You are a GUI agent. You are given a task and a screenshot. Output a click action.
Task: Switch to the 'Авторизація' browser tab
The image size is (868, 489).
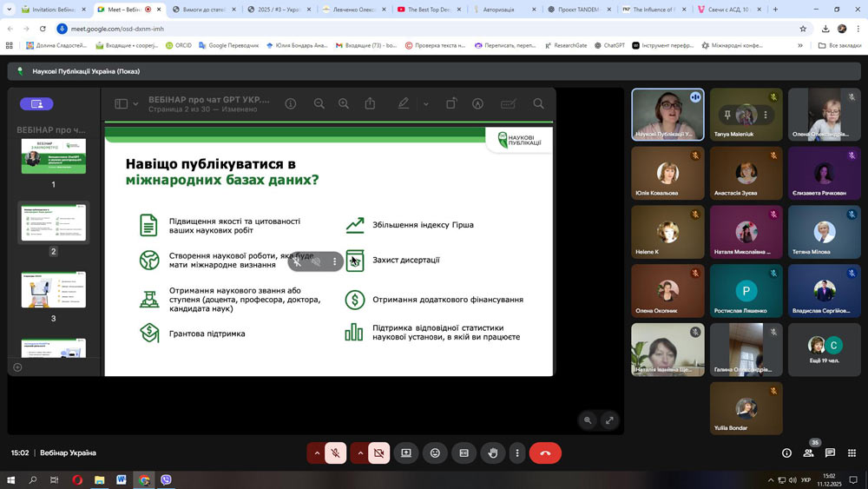tap(503, 10)
